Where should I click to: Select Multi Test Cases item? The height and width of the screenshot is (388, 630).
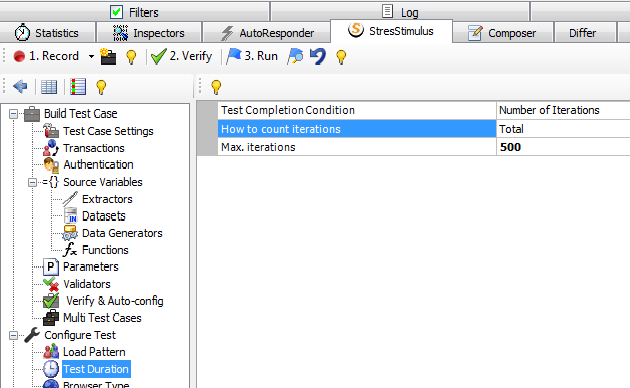(102, 318)
